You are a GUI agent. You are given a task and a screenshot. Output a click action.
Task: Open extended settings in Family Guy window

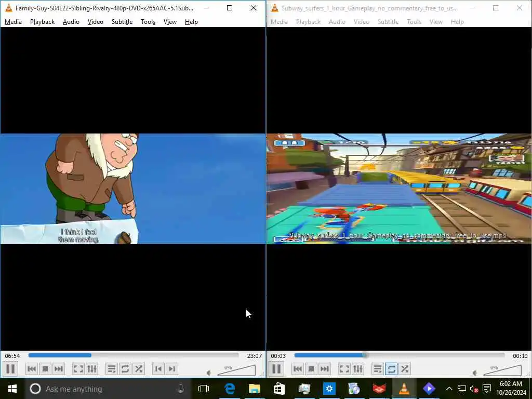click(92, 369)
